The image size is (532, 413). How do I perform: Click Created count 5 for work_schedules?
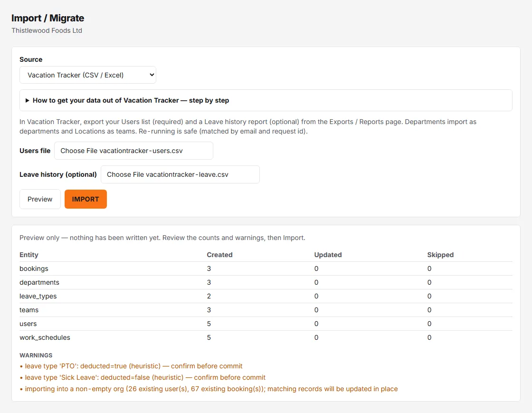click(x=209, y=337)
